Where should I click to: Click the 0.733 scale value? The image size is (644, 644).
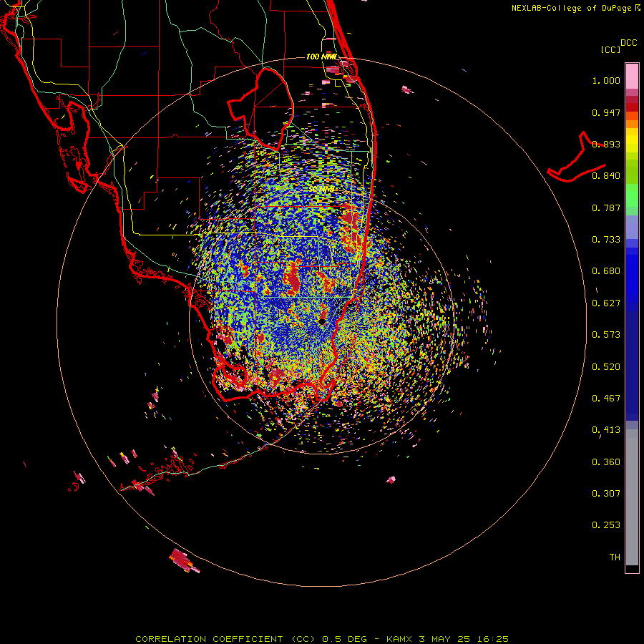606,240
